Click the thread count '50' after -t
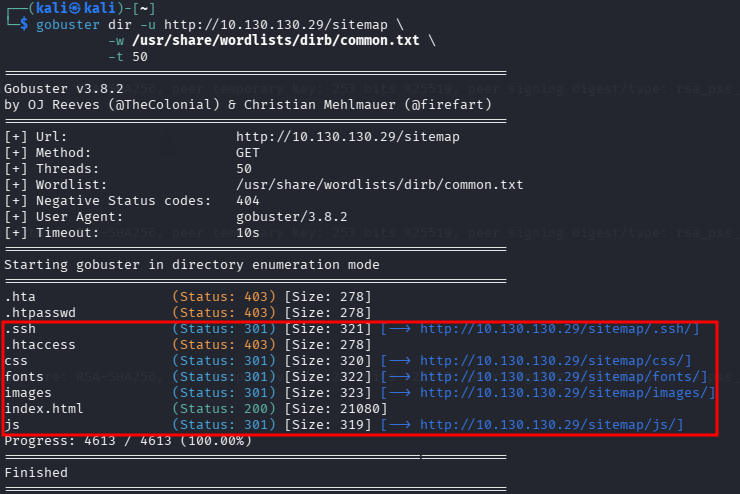Viewport: 740px width, 494px height. coord(140,57)
